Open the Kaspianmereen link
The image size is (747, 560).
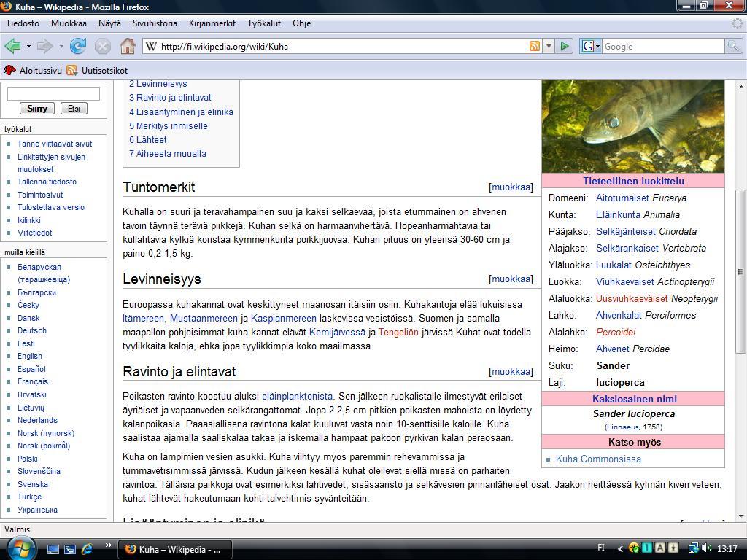(284, 319)
